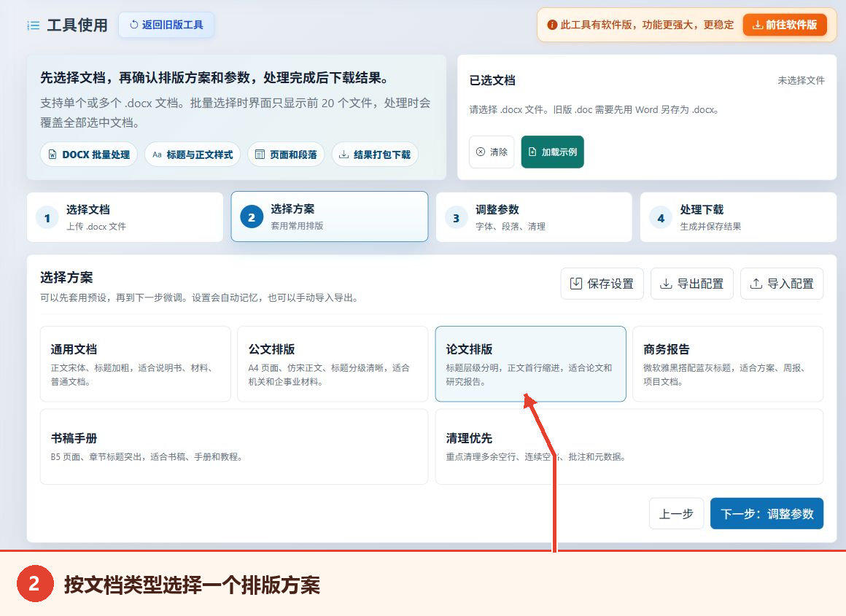Click the document icon in DOCX 批量处理
This screenshot has width=846, height=616.
pos(53,155)
